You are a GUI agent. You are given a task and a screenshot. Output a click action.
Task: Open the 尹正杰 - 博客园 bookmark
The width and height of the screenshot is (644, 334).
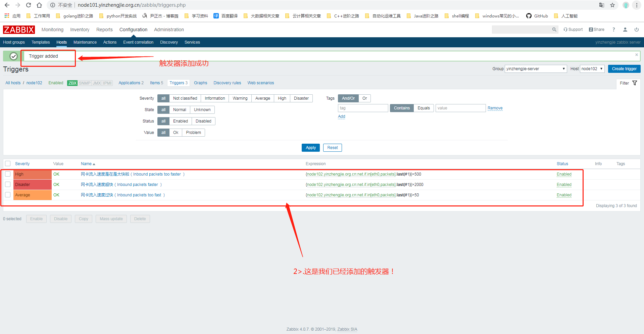pyautogui.click(x=160, y=16)
